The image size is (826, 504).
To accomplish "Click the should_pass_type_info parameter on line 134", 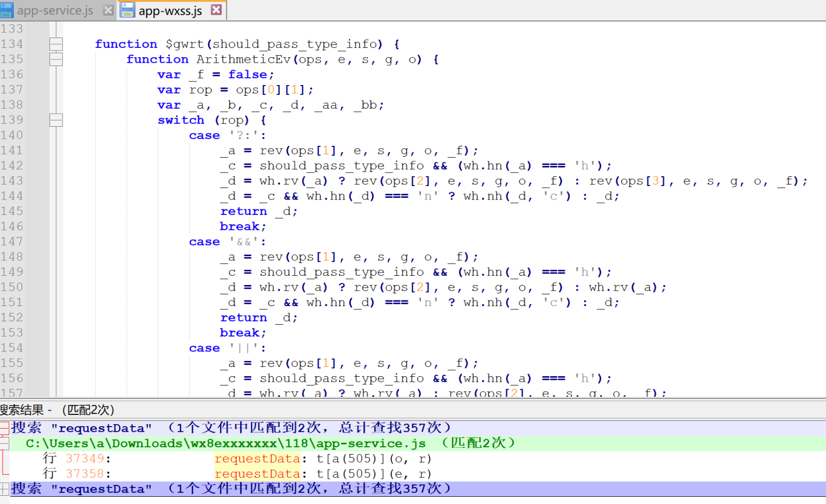I will [x=294, y=44].
